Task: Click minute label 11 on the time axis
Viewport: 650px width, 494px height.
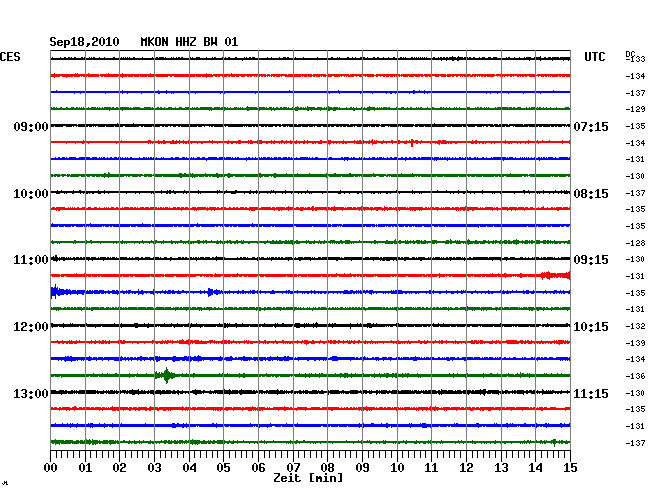Action: point(431,467)
